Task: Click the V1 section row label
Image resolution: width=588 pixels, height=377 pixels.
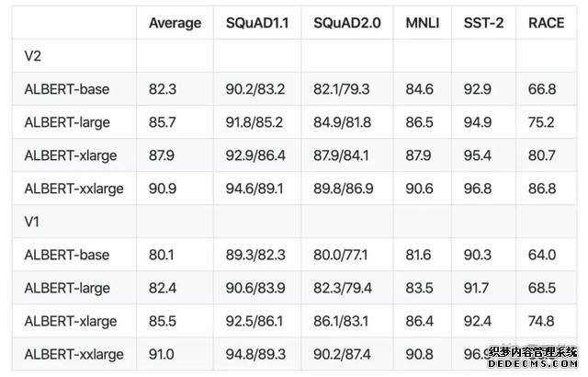Action: click(x=32, y=222)
